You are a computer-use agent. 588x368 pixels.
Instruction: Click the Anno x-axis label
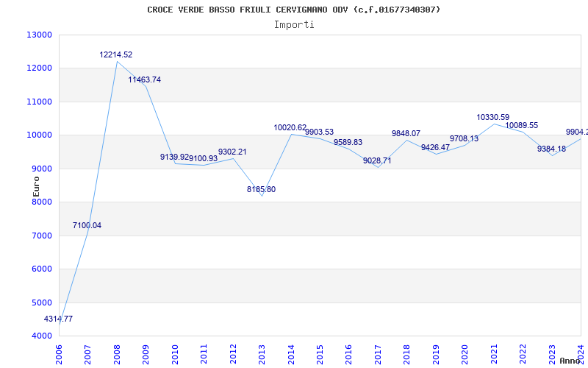pyautogui.click(x=572, y=361)
